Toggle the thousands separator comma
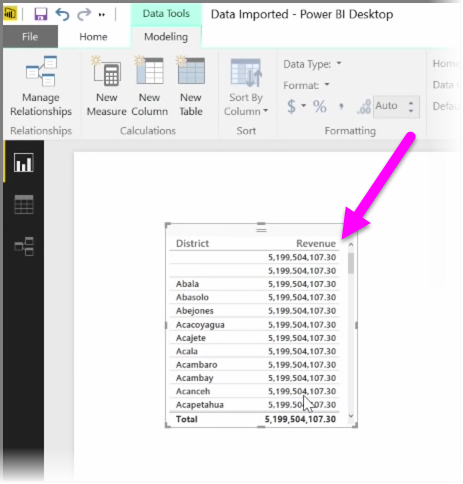This screenshot has height=484, width=463. coord(341,107)
